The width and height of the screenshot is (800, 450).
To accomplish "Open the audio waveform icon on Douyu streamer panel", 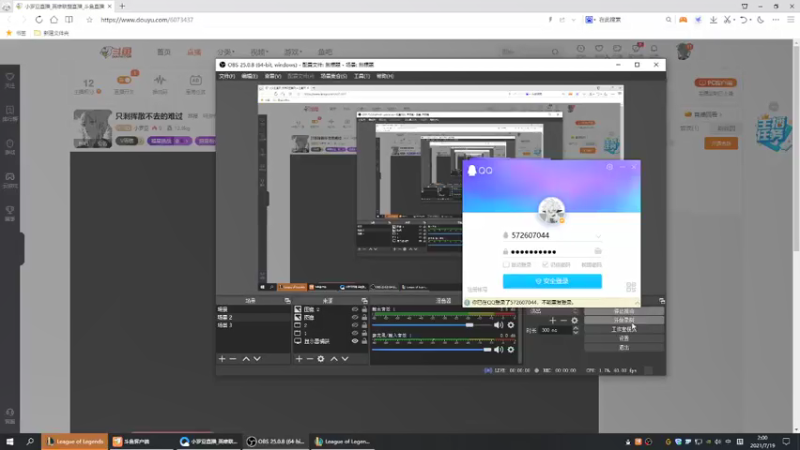I will pyautogui.click(x=160, y=80).
